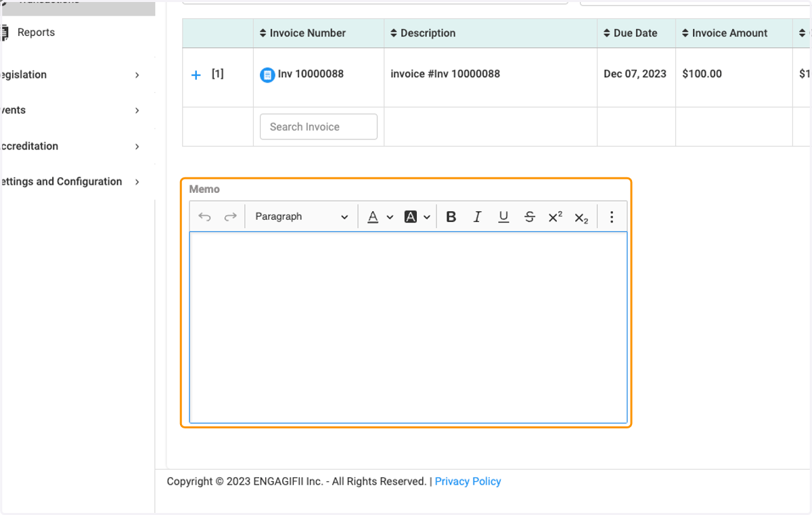The image size is (812, 515).
Task: Apply font color with the A icon
Action: (x=373, y=217)
